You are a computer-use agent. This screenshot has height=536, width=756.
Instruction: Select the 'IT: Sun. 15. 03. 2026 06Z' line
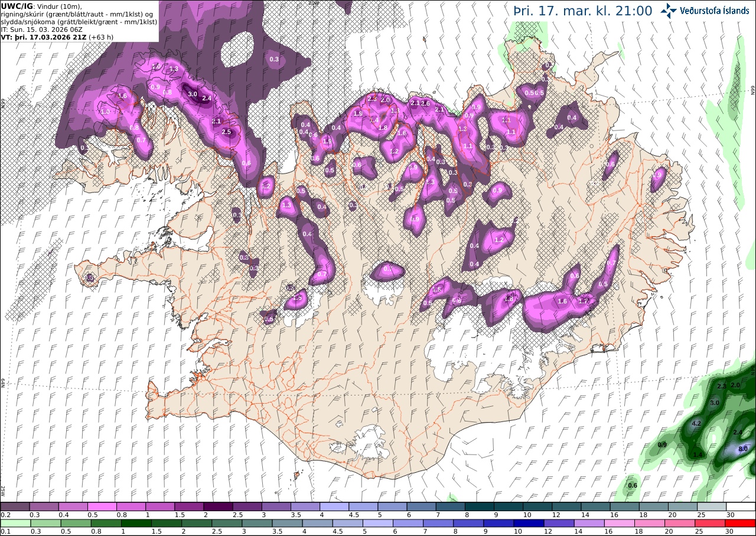click(42, 29)
